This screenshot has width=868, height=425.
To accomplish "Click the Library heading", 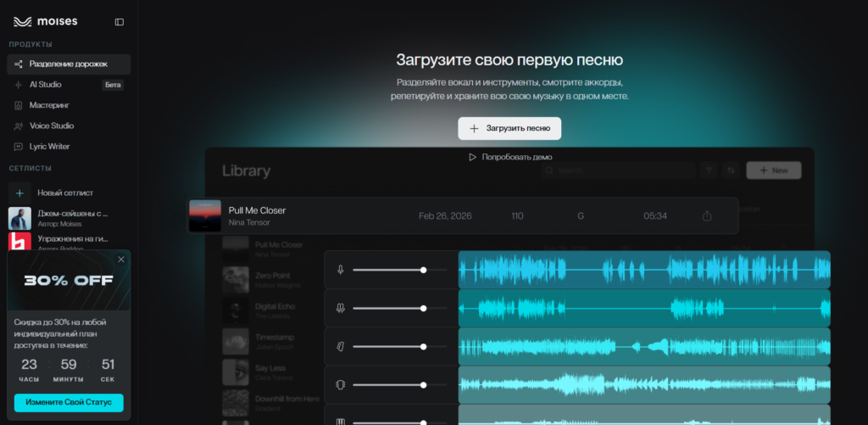I will point(246,171).
